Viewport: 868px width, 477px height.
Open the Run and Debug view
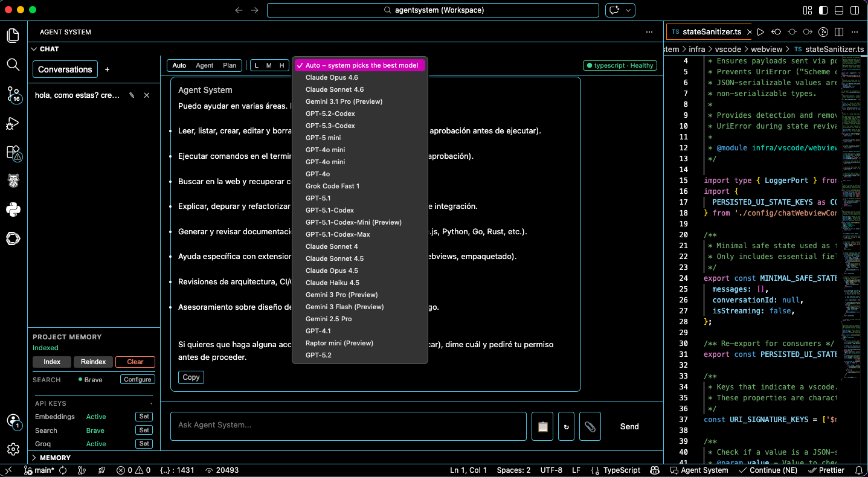(x=13, y=123)
